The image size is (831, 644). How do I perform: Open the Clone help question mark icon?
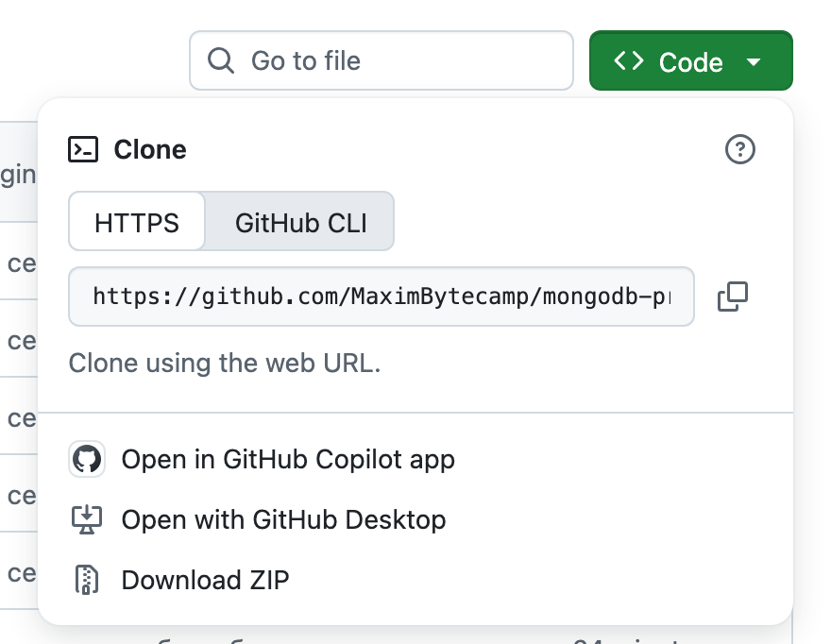[739, 149]
